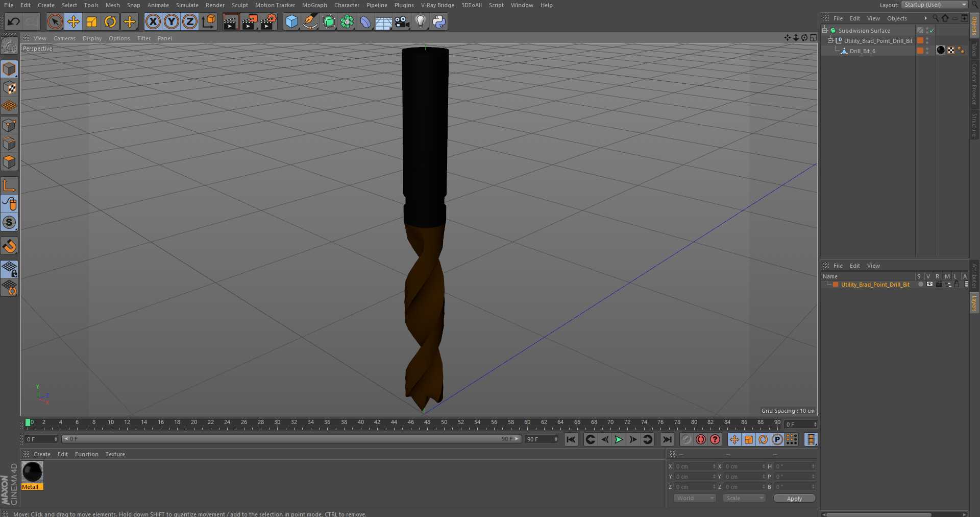This screenshot has width=980, height=517.
Task: Open the V-Ray Bridge menu
Action: pyautogui.click(x=437, y=5)
